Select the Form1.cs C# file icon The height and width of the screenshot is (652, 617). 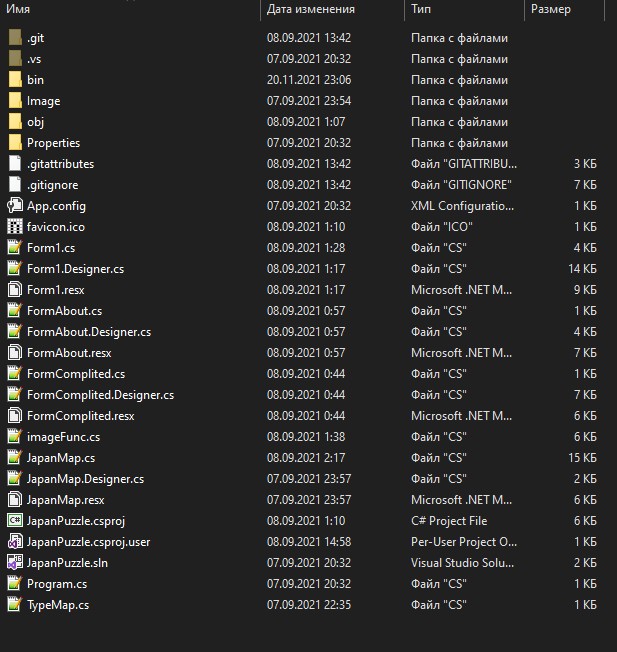(15, 248)
